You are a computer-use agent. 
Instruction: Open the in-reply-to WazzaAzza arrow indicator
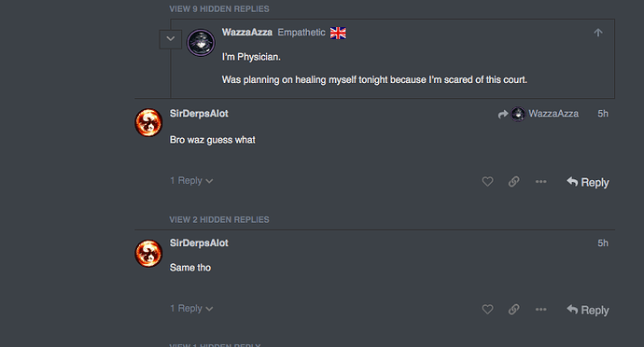(538, 114)
